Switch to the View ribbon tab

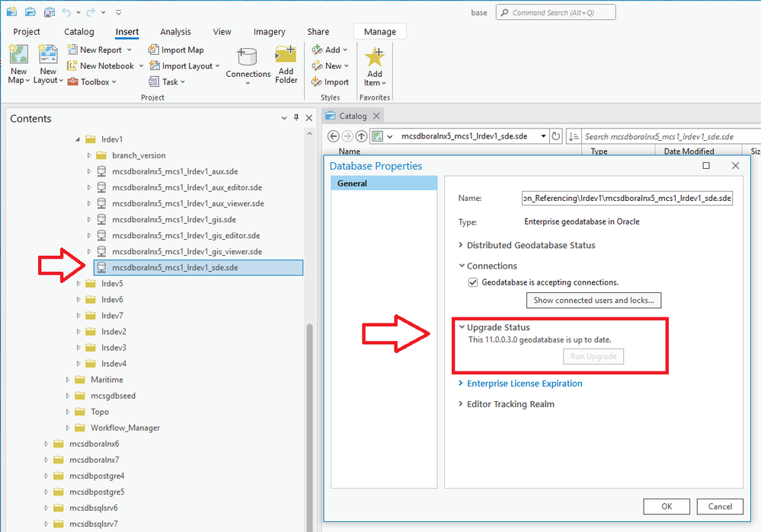point(222,31)
